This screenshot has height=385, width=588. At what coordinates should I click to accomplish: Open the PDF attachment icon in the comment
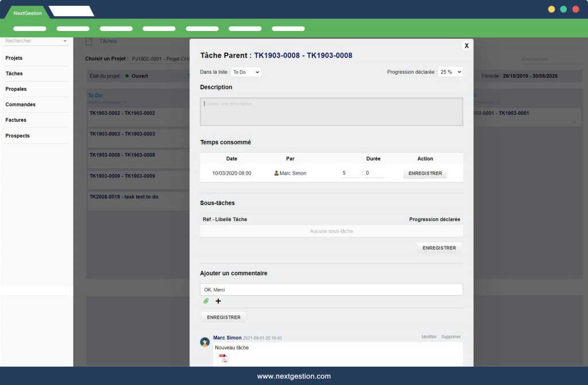point(223,359)
